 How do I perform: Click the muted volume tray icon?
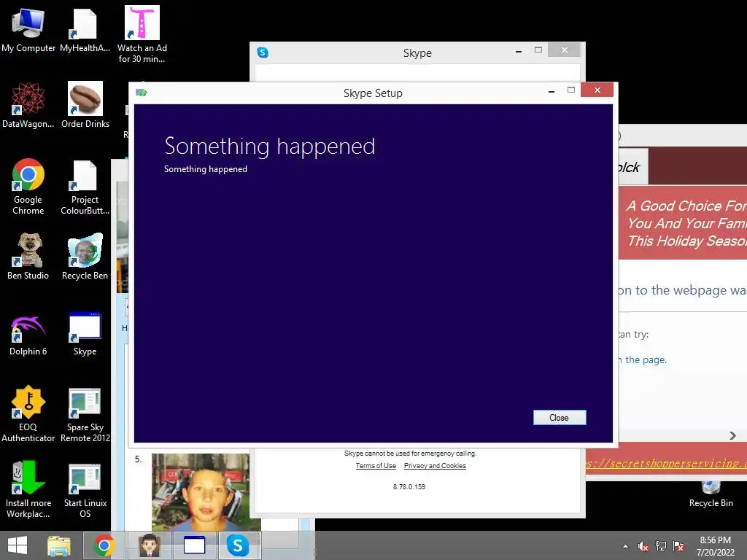tap(643, 546)
